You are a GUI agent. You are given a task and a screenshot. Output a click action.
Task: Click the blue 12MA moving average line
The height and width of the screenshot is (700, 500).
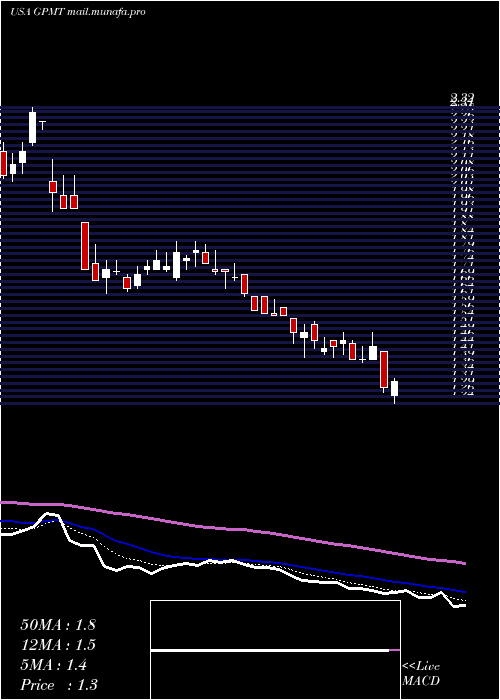click(x=232, y=561)
